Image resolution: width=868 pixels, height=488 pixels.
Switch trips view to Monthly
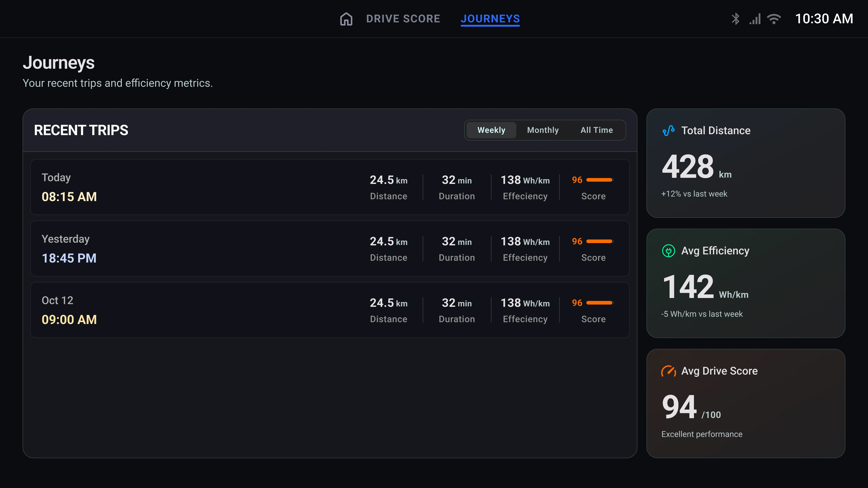click(x=543, y=130)
